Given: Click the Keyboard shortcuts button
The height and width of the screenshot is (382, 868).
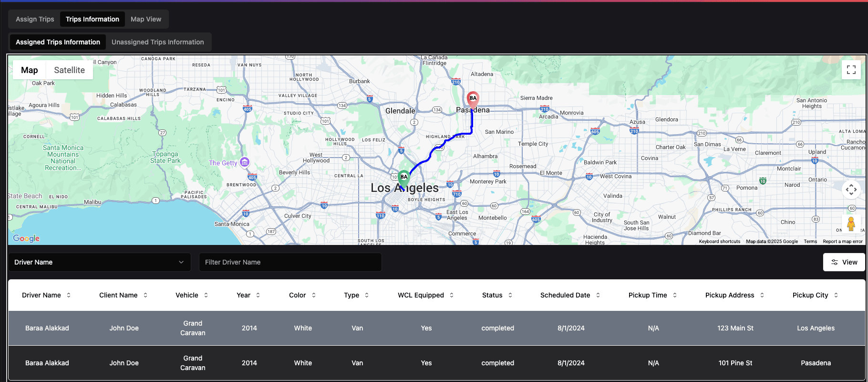Looking at the screenshot, I should coord(719,242).
